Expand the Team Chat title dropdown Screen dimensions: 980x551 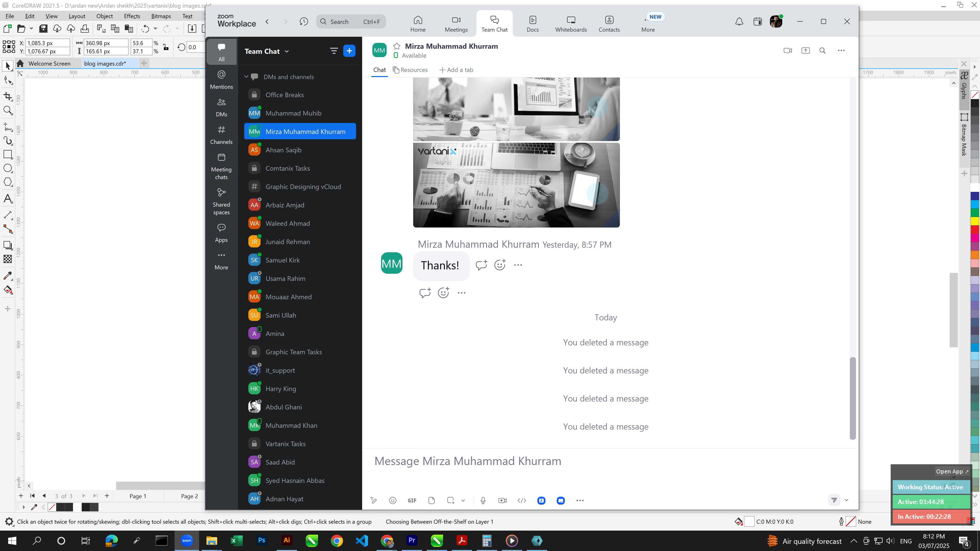[287, 51]
